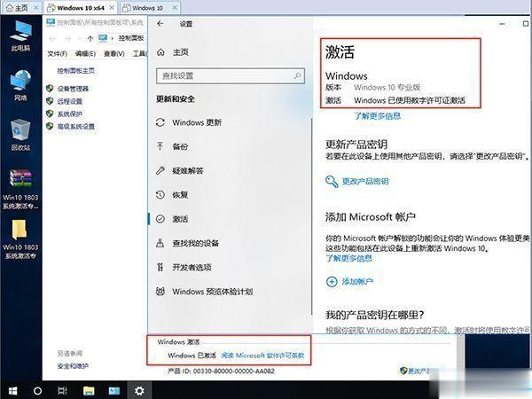Close the Windows 10 x64 tab
Viewport: 532px width, 399px height.
tap(112, 7)
